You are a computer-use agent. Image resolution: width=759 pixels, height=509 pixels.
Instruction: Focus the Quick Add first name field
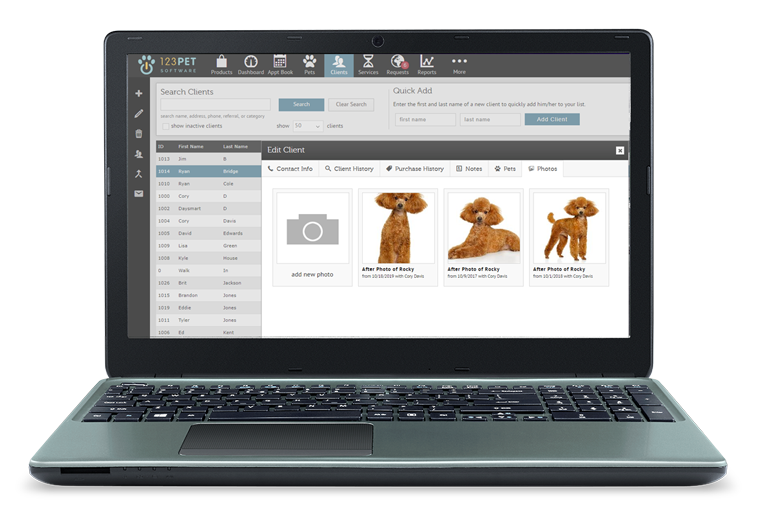[x=425, y=119]
